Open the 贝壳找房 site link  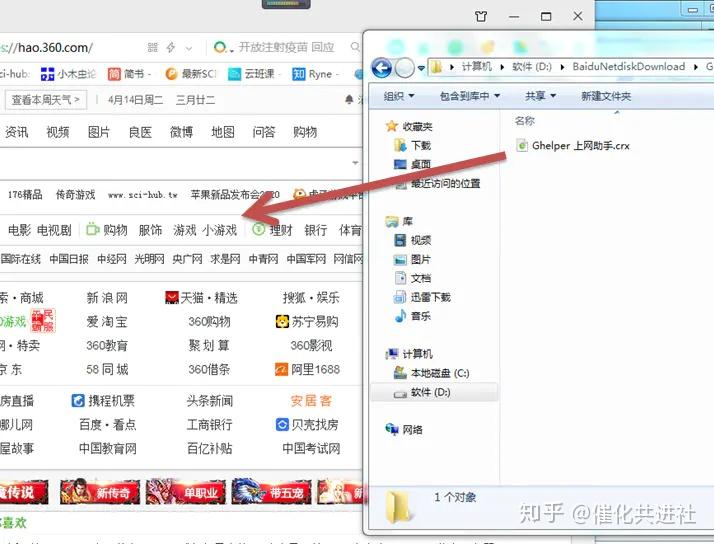tap(307, 424)
